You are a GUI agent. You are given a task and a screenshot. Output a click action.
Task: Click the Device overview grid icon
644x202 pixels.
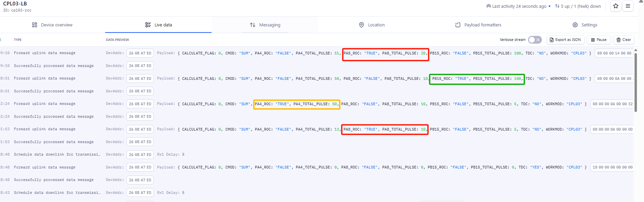(34, 25)
